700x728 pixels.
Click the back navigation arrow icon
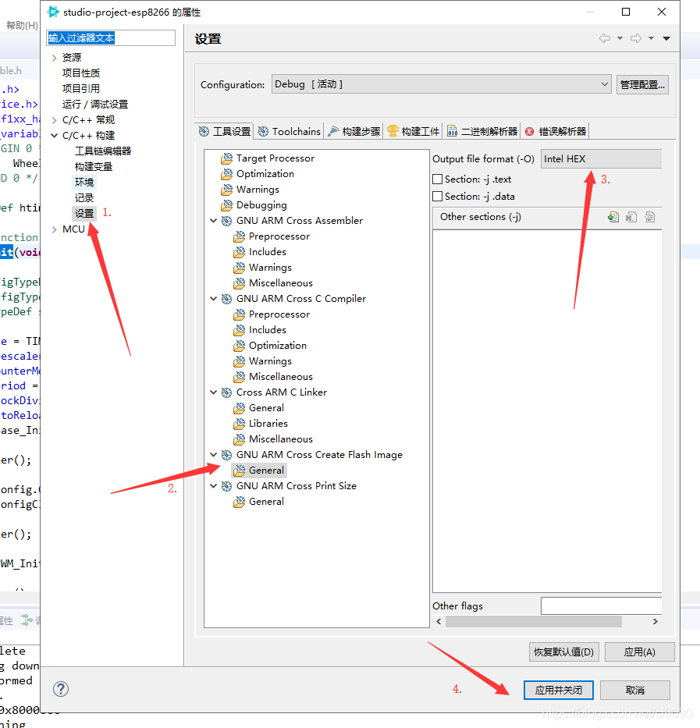click(605, 38)
